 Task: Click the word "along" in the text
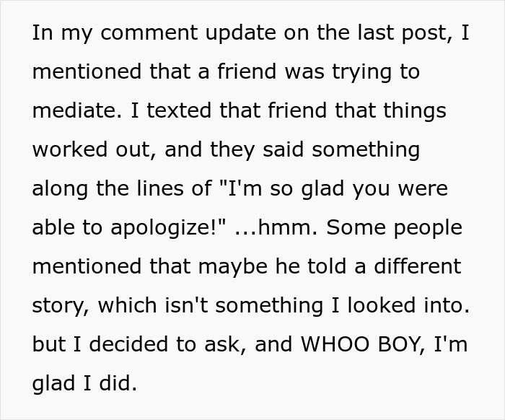tap(61, 188)
